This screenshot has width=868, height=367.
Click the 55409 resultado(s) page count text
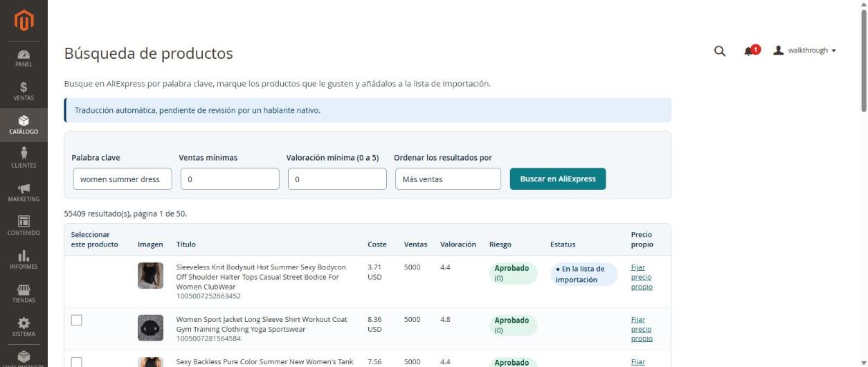click(x=125, y=213)
